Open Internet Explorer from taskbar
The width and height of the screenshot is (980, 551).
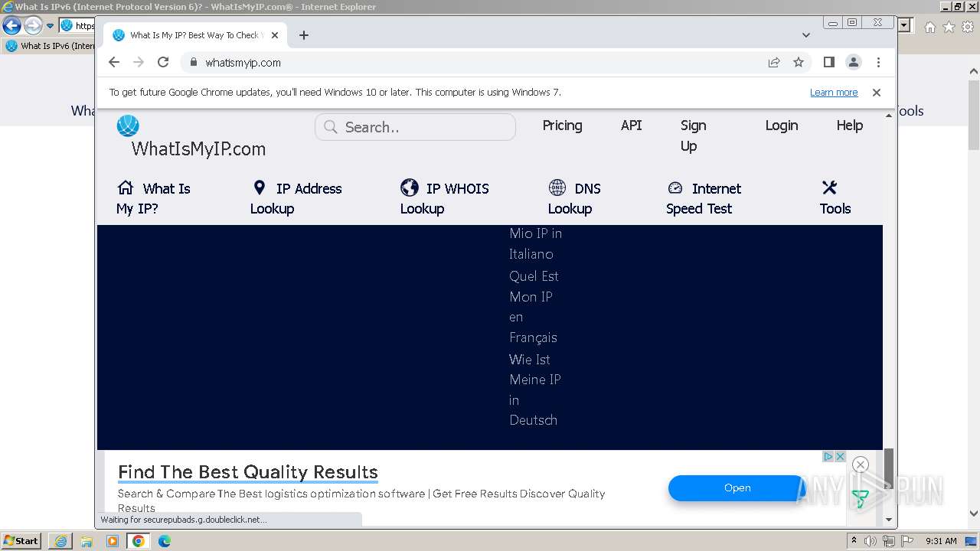tap(60, 541)
